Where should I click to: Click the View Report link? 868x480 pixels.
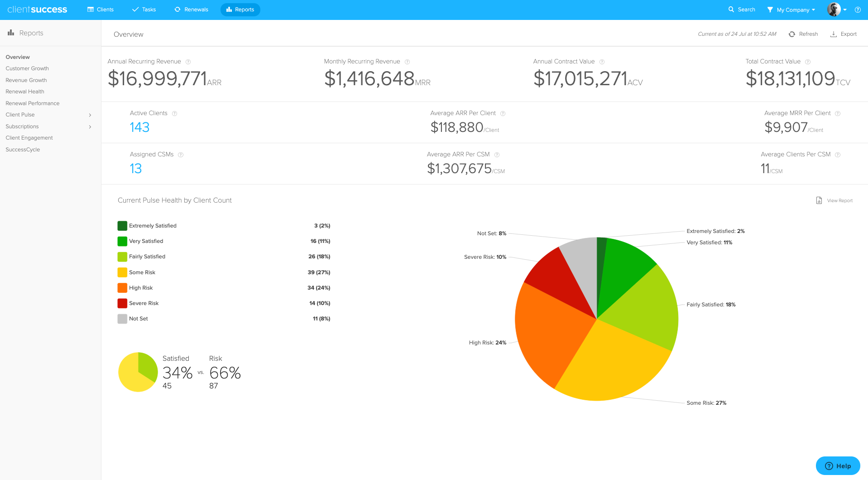tap(839, 200)
